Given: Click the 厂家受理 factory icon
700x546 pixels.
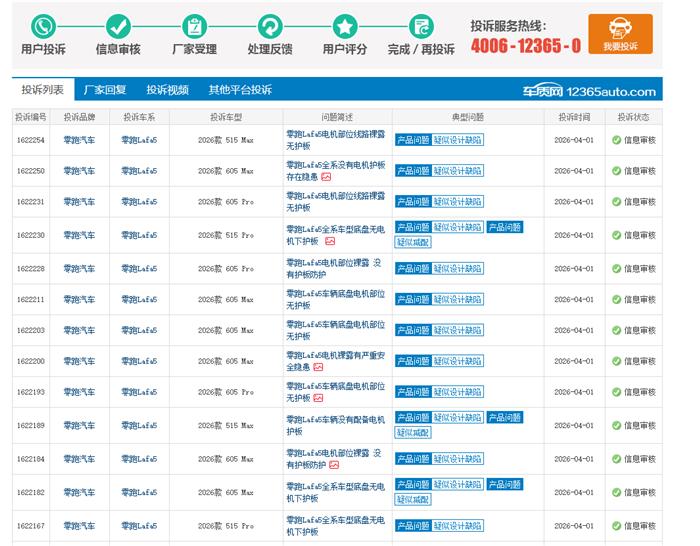Looking at the screenshot, I should pyautogui.click(x=194, y=26).
